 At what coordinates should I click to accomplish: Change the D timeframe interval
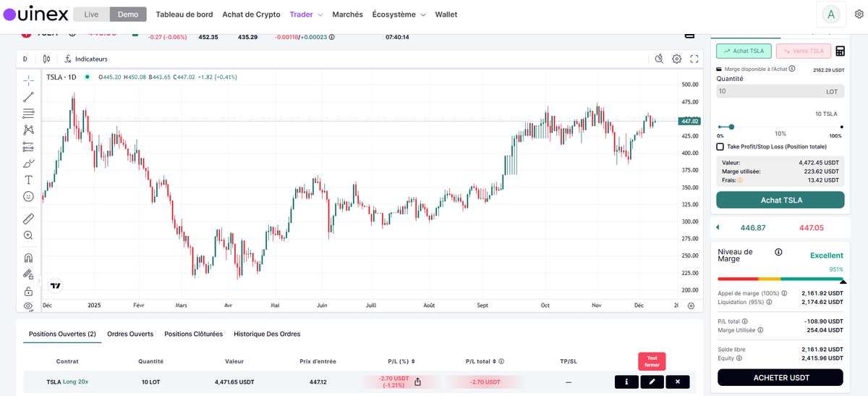click(x=25, y=59)
